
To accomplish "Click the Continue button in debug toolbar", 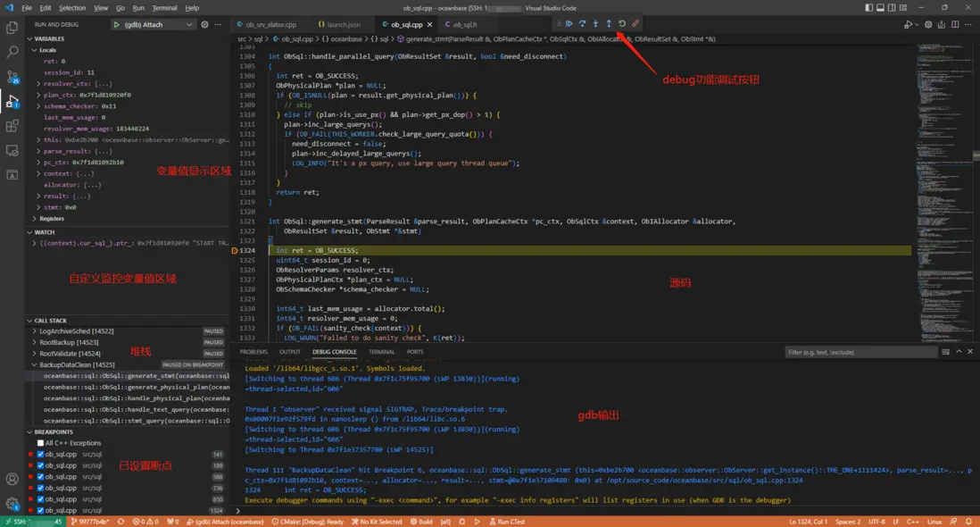I will (569, 24).
